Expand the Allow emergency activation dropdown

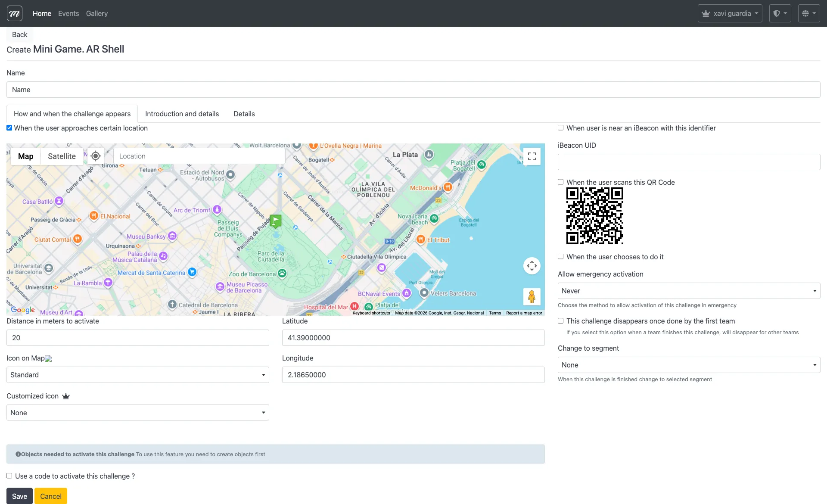[x=689, y=291]
